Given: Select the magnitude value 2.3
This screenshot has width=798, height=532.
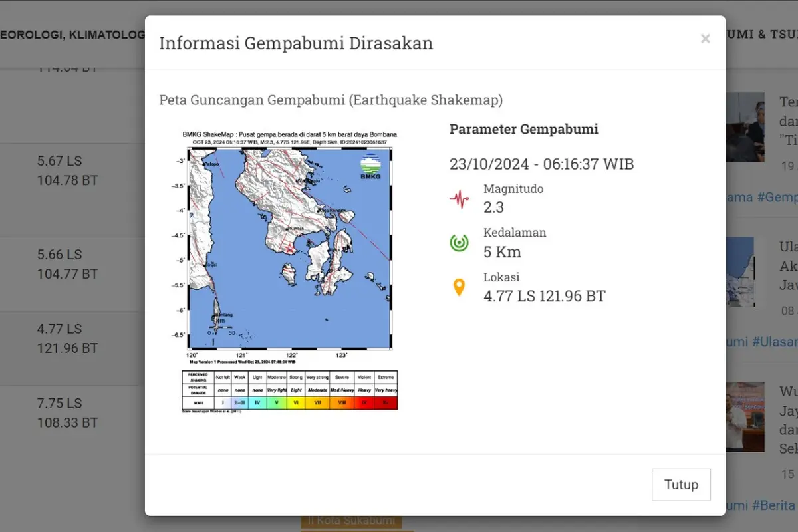Looking at the screenshot, I should coord(494,207).
